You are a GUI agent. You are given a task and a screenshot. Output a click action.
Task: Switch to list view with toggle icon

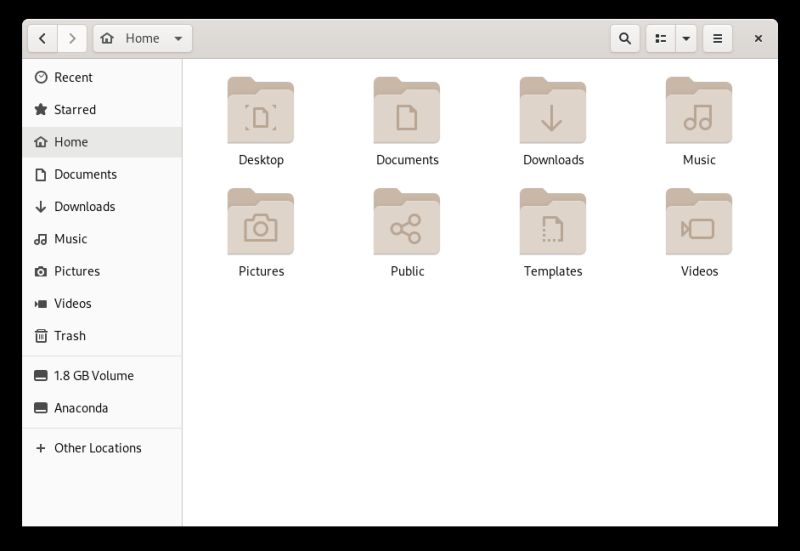coord(661,38)
